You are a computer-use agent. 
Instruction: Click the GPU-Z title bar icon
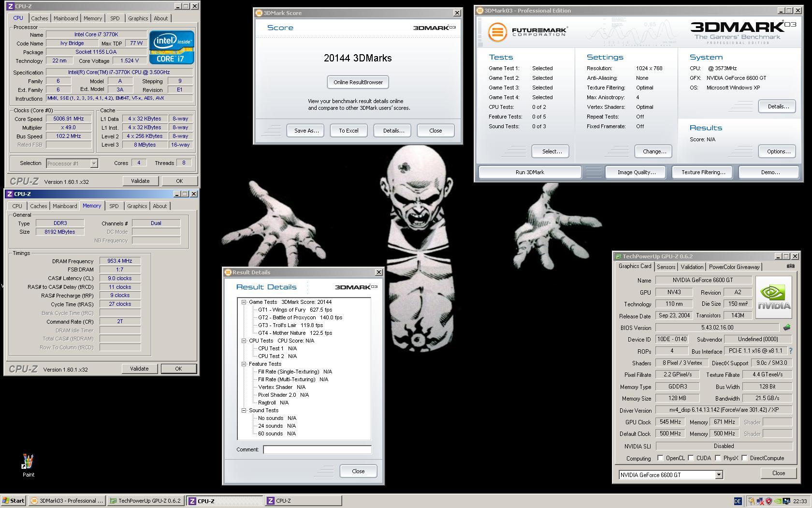618,256
